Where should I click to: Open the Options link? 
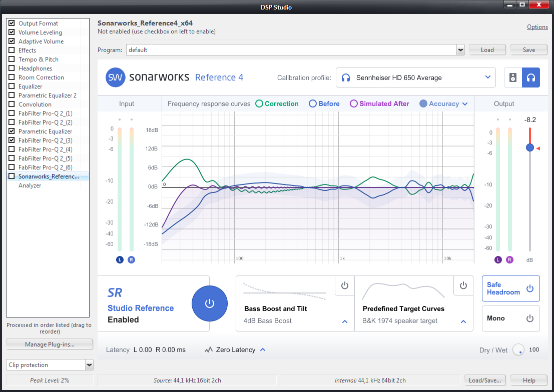tap(537, 27)
